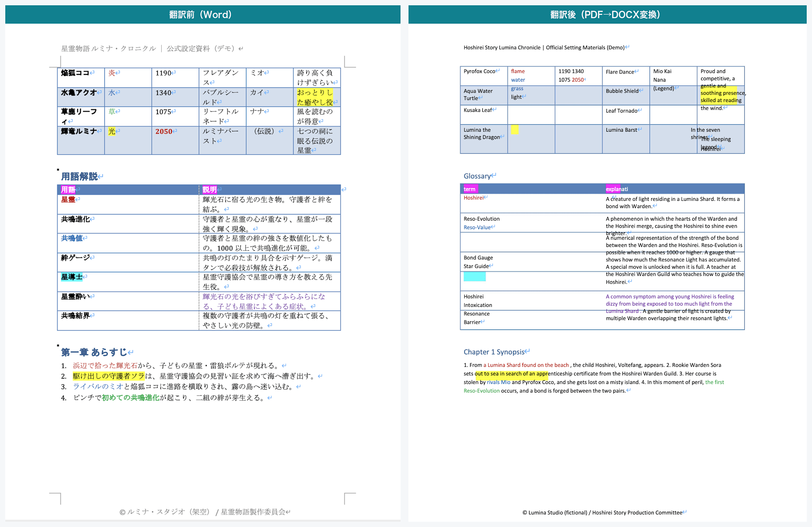
Task: Click the blue word water in translated table
Action: (x=518, y=80)
